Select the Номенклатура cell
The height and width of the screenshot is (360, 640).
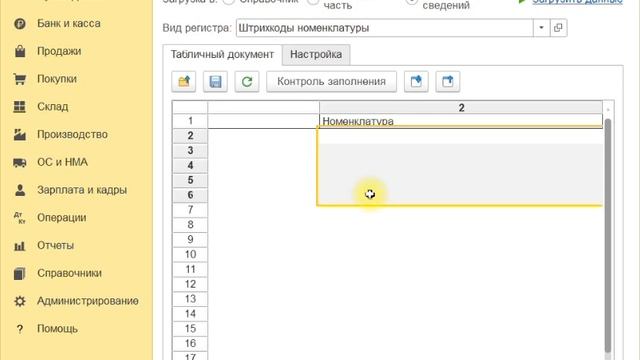(x=461, y=121)
